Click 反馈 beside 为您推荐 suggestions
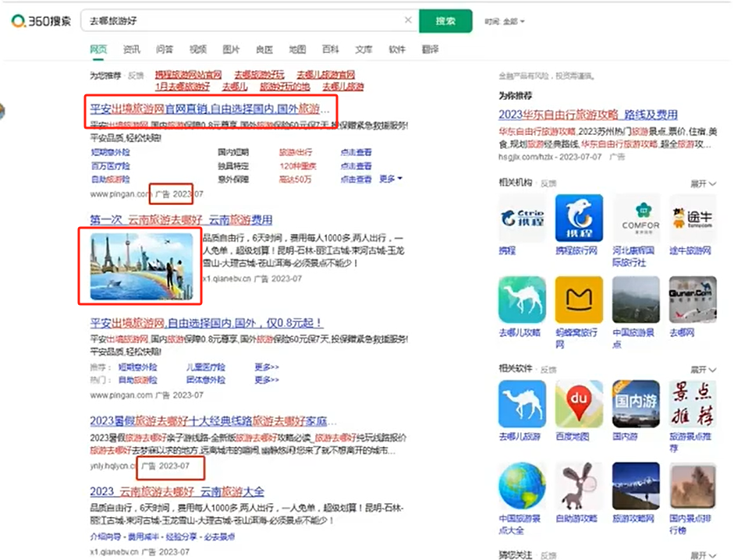752x560 pixels. point(137,76)
